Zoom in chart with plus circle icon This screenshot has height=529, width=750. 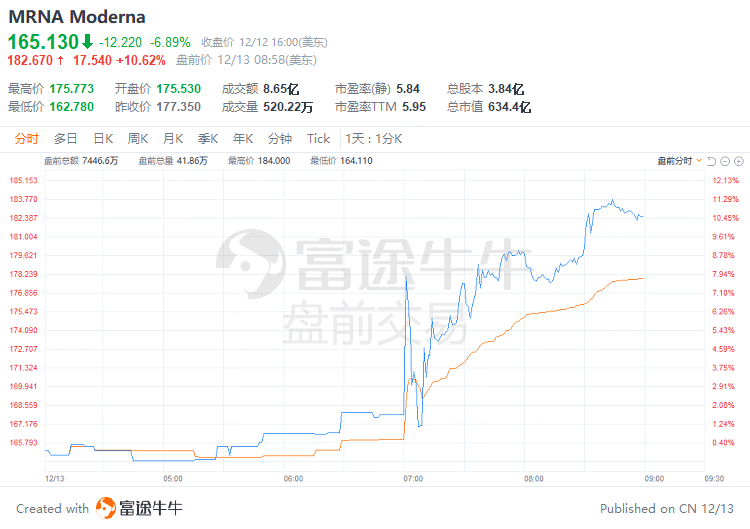[739, 161]
